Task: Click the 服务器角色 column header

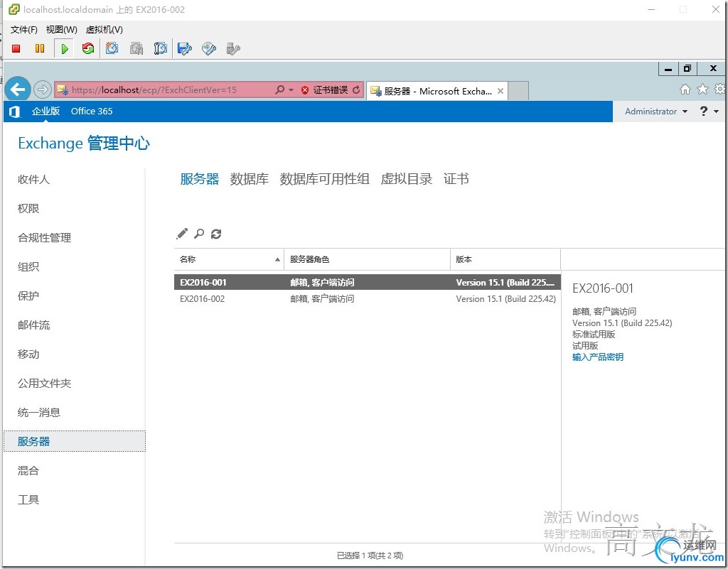Action: [x=367, y=259]
